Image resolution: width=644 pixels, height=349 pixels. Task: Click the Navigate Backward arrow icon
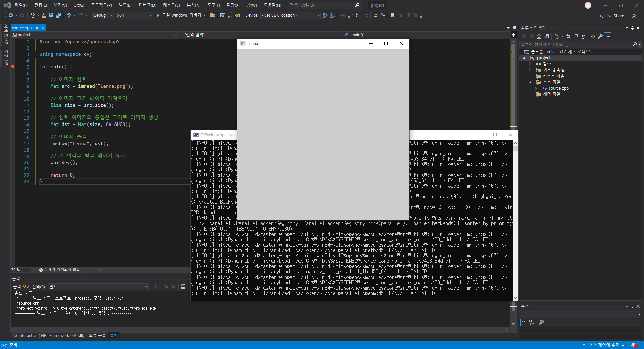(x=10, y=15)
